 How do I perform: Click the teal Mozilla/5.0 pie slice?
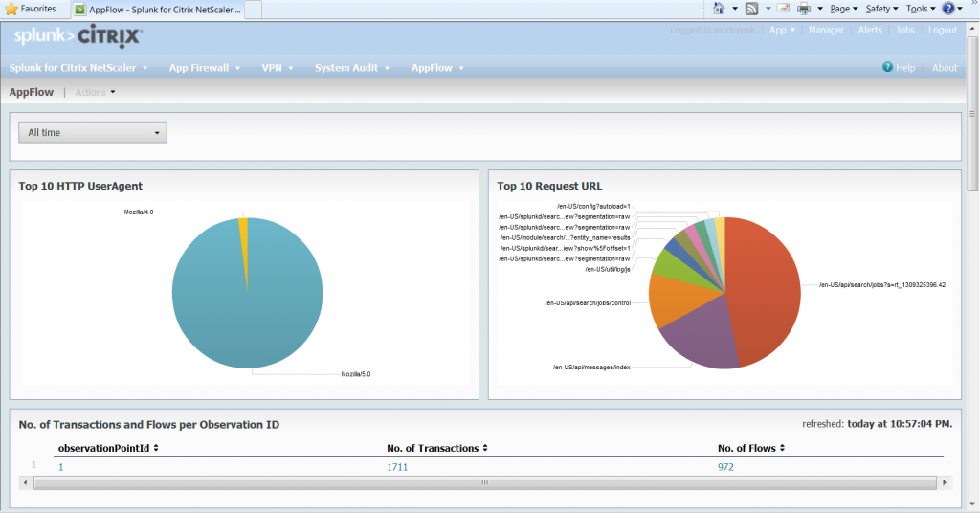[x=248, y=312]
